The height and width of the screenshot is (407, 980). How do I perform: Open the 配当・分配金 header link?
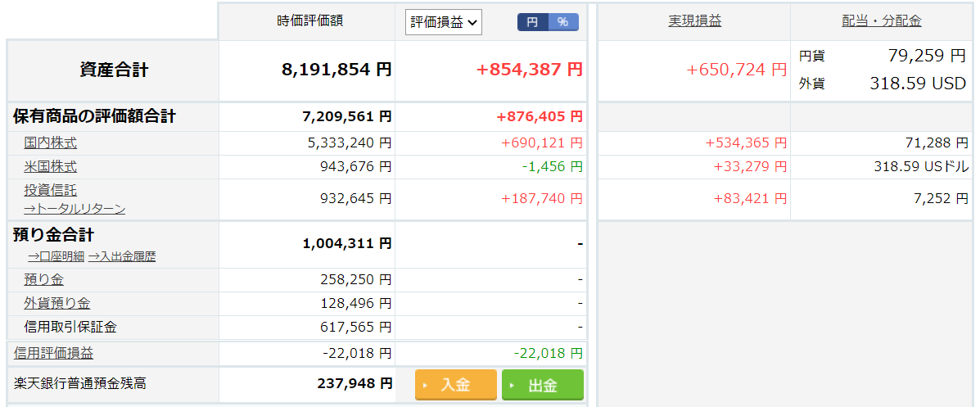coord(882,20)
